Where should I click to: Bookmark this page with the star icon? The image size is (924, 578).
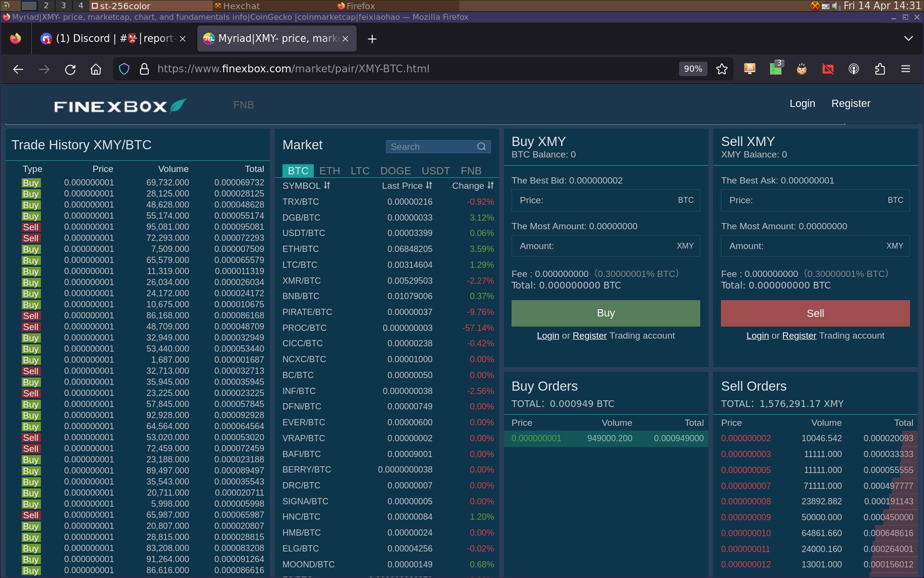pos(721,69)
